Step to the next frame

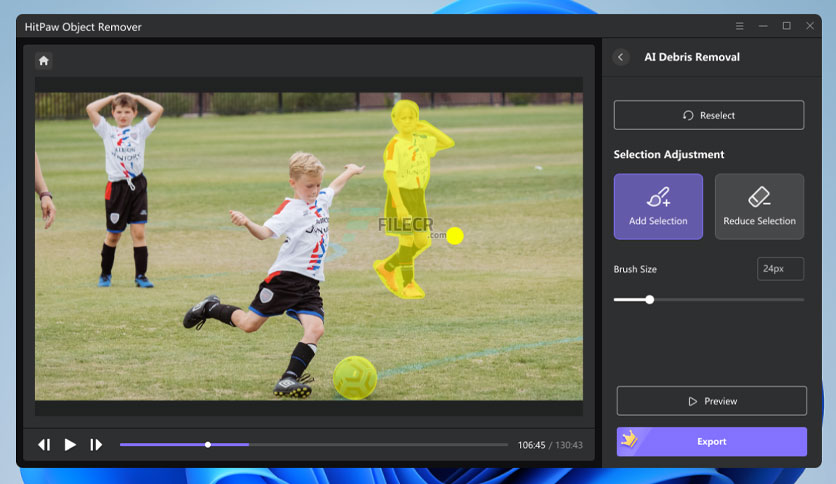(x=96, y=445)
